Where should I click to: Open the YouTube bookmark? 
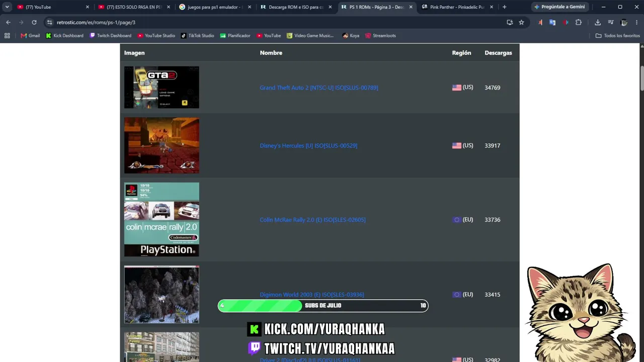269,36
